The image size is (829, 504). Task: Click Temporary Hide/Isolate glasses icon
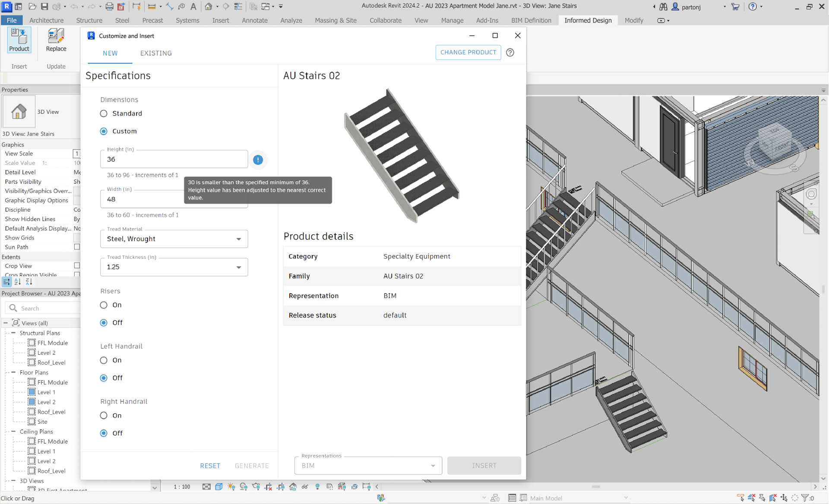point(305,487)
